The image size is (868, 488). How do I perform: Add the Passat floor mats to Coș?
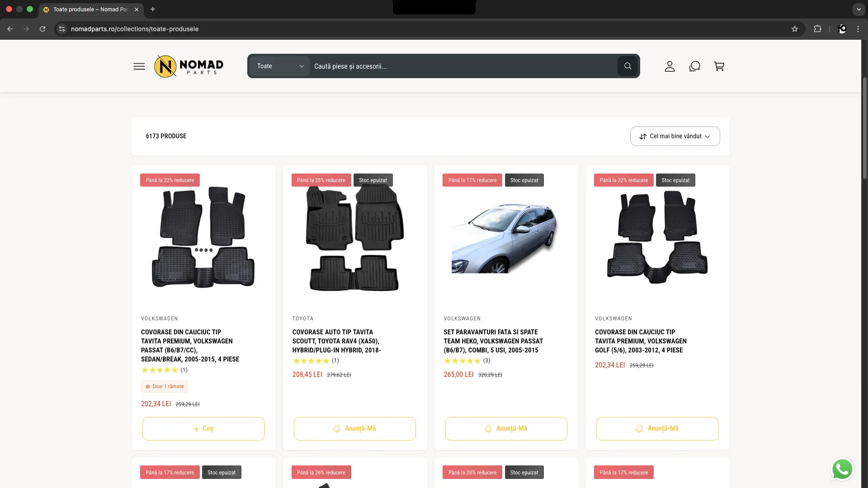[x=203, y=429]
